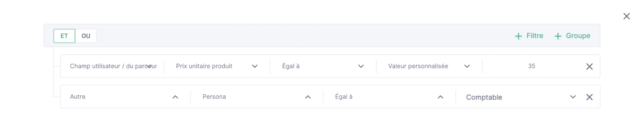Open the first row's Égal à operator dropdown
This screenshot has width=644, height=134.
click(x=323, y=66)
